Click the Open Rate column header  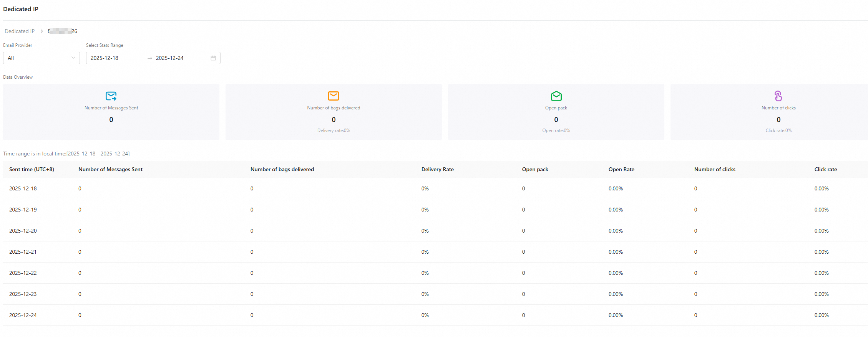(621, 169)
